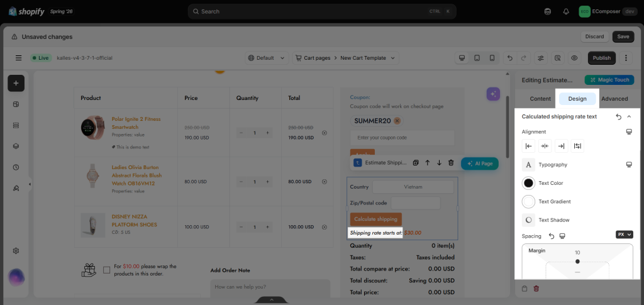Click the add element plus icon

click(16, 84)
